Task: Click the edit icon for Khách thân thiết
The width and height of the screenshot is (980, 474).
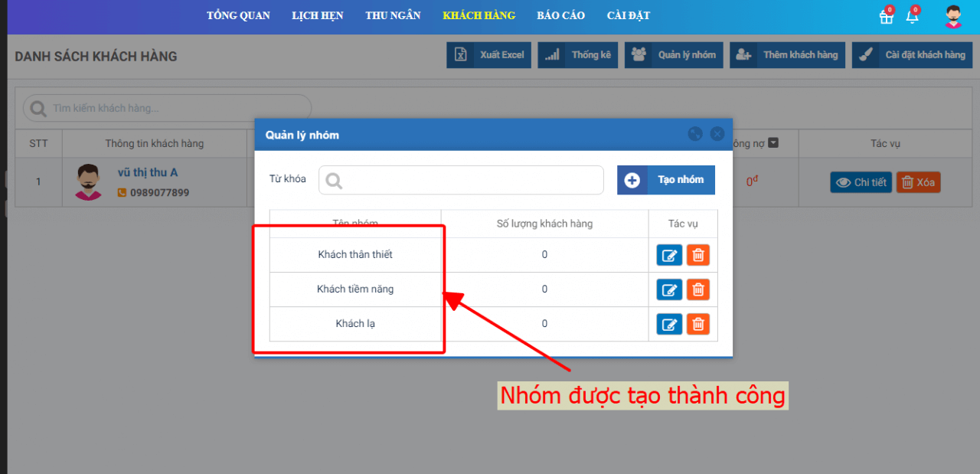Action: pyautogui.click(x=669, y=255)
